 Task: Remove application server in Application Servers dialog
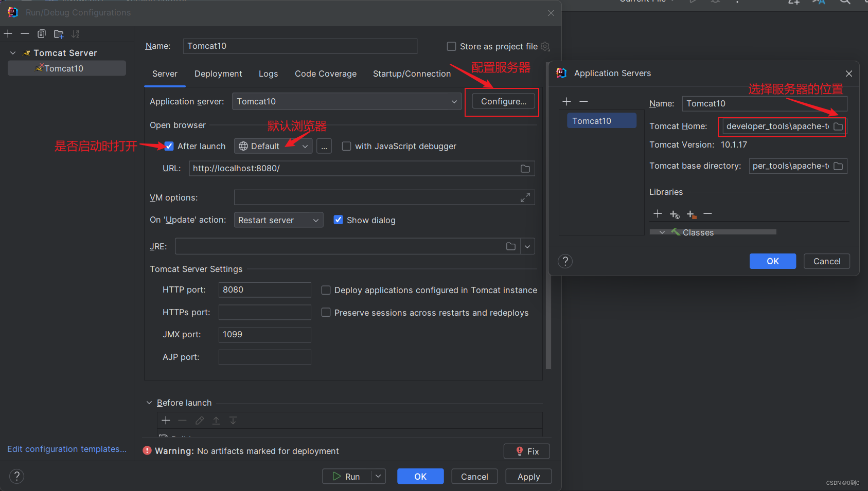583,101
